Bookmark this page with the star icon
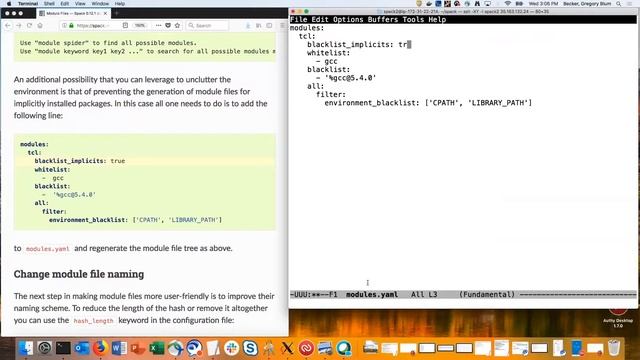 coord(177,25)
